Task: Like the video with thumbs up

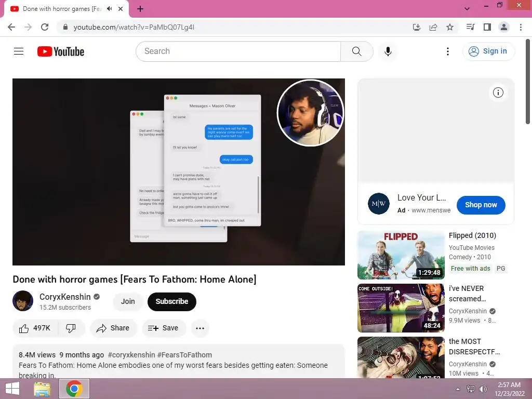Action: coord(35,328)
